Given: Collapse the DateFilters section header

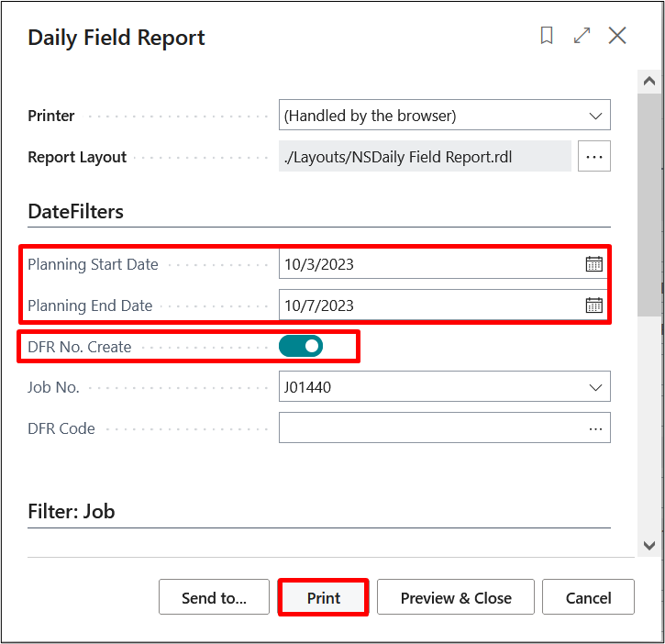Looking at the screenshot, I should (x=76, y=211).
